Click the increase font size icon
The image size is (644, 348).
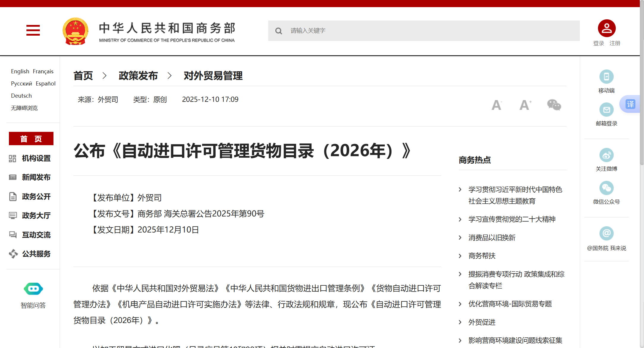pyautogui.click(x=525, y=105)
